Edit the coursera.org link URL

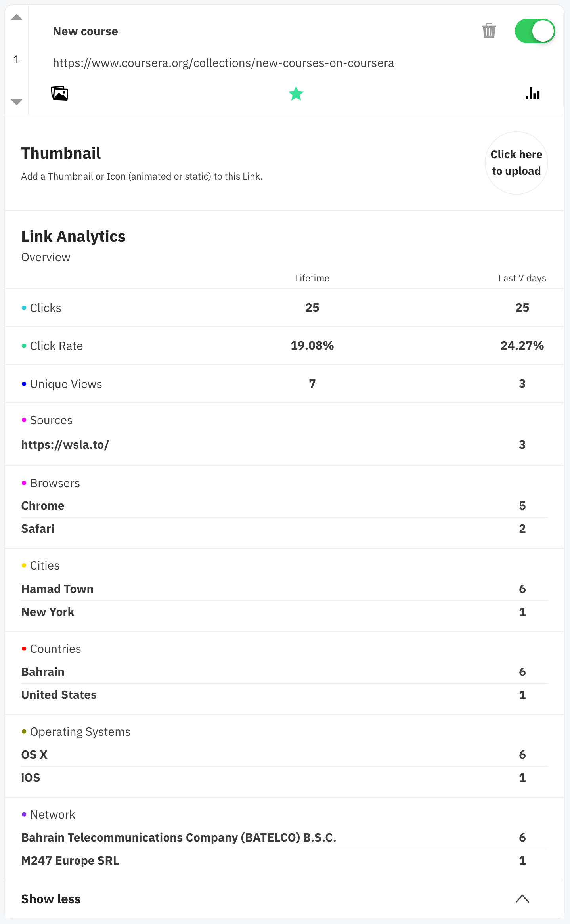click(223, 63)
